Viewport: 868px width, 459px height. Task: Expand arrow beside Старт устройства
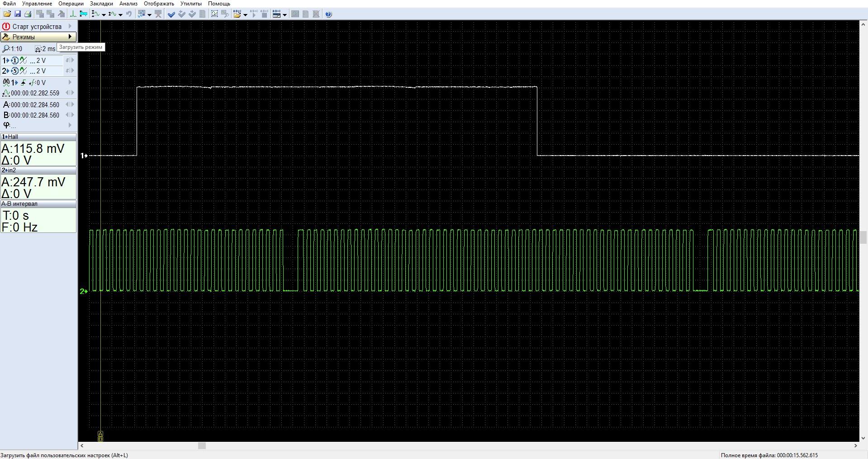(x=70, y=27)
